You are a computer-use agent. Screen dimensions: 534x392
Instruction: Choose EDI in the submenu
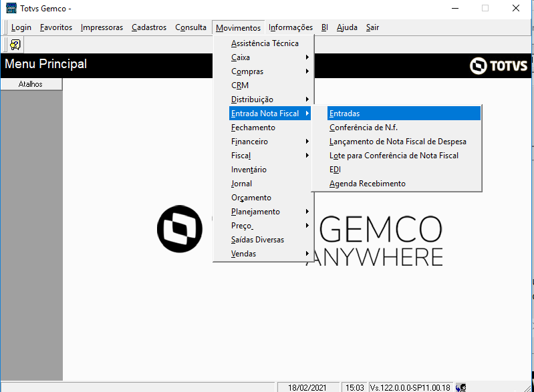click(404, 170)
